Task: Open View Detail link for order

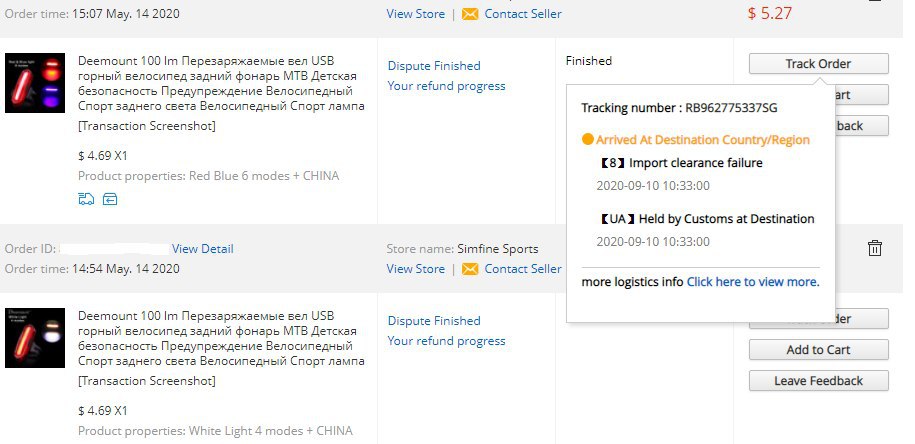Action: click(202, 249)
